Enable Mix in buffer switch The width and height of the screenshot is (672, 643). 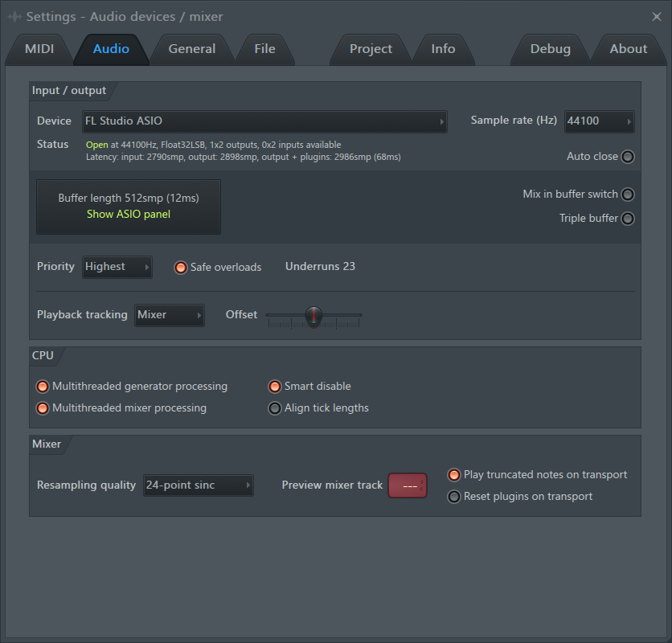[628, 195]
